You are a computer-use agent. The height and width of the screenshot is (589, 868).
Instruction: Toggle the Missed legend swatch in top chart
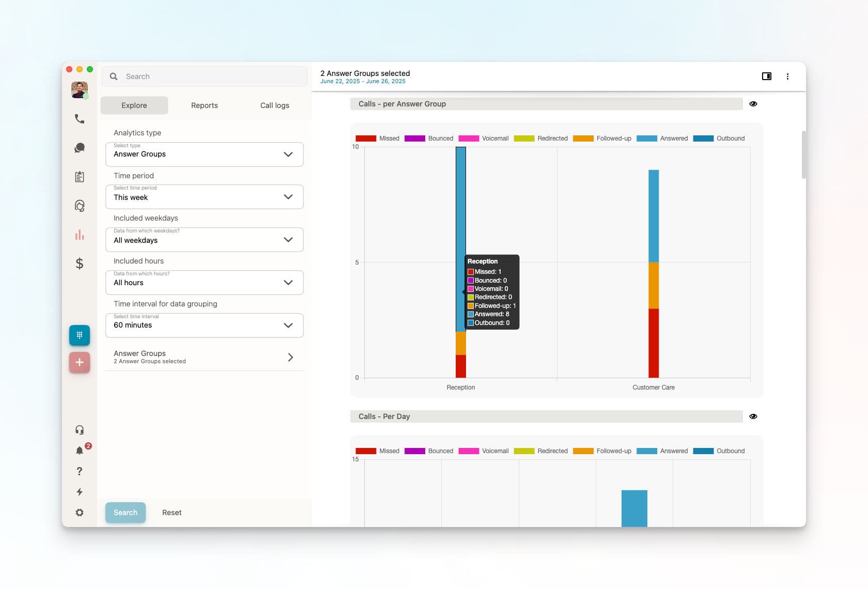(366, 138)
